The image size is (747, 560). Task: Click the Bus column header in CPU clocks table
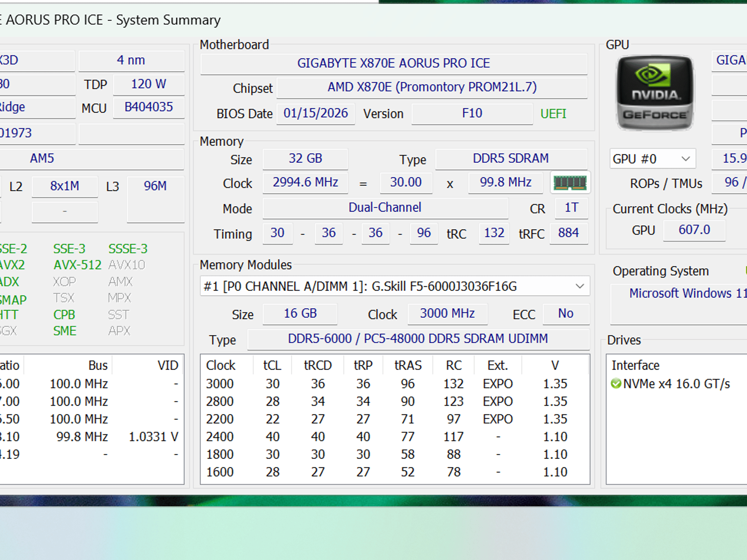98,365
